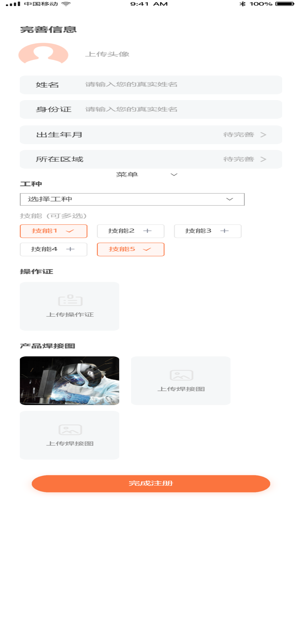Click image icon in the right 上传焊接图 box
The height and width of the screenshot is (644, 298).
click(x=181, y=375)
